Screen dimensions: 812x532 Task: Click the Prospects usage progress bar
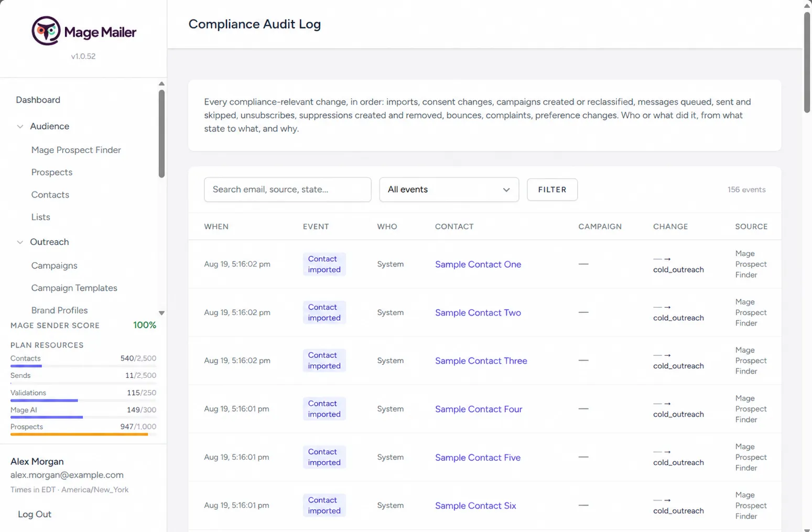pos(83,435)
